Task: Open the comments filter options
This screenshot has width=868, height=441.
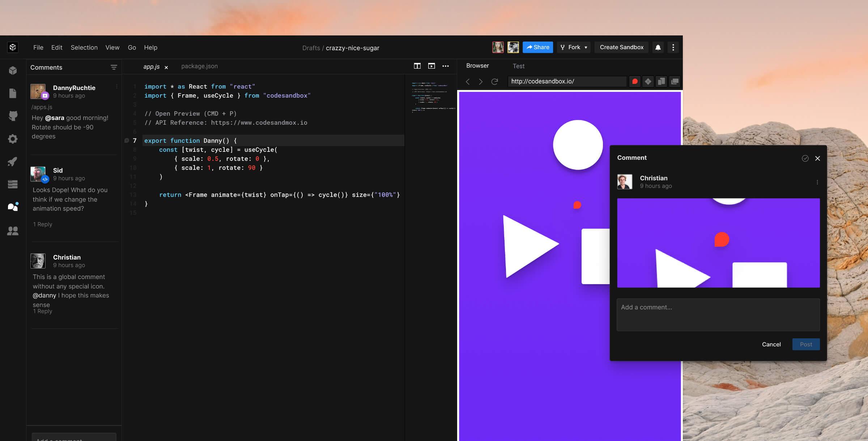Action: [114, 67]
